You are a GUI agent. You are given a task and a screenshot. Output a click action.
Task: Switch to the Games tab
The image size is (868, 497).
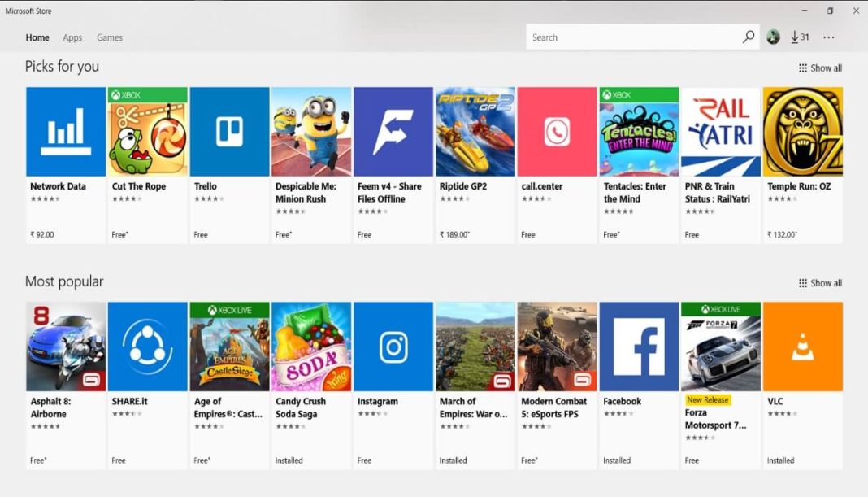tap(110, 37)
